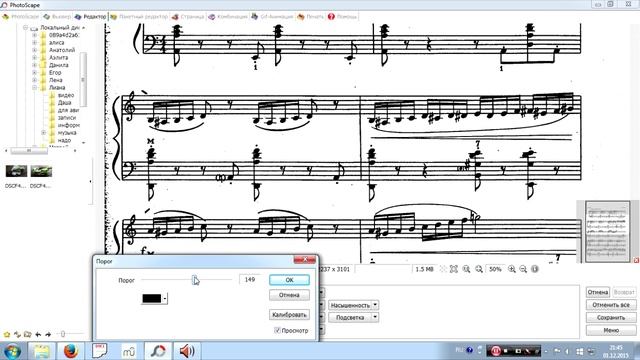Select the Редактор tab

click(91, 17)
